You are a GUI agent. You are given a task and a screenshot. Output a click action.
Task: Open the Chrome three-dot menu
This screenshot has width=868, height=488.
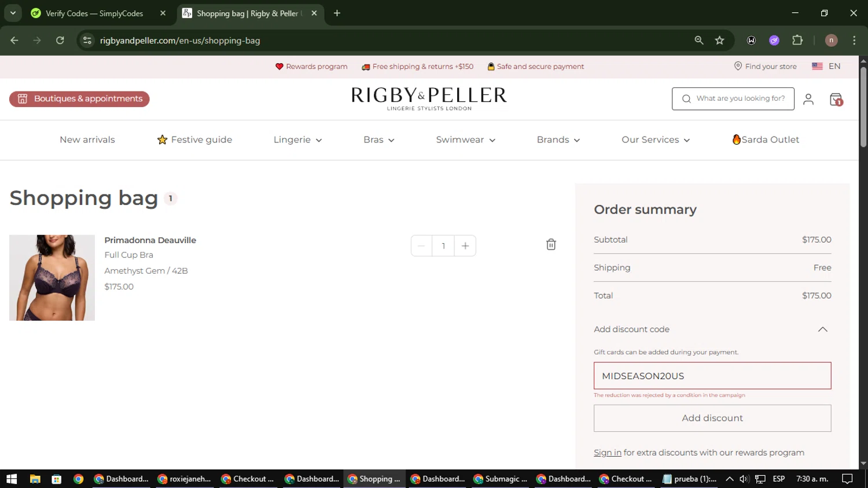click(x=854, y=41)
